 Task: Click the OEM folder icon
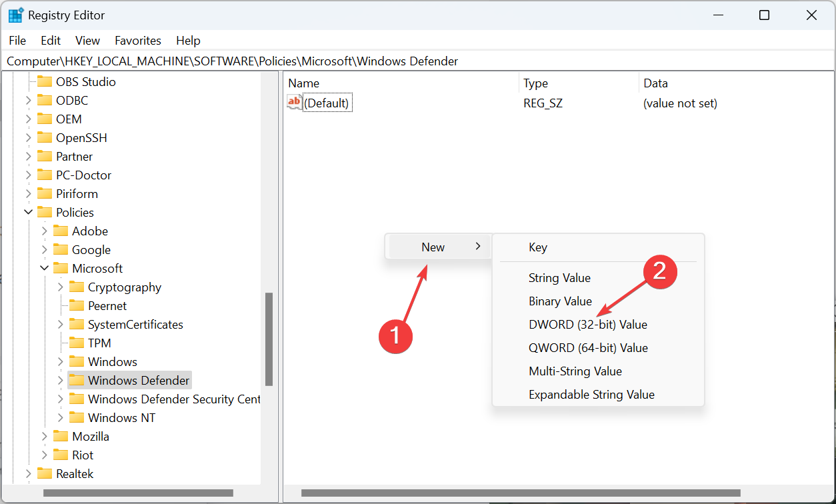click(x=45, y=119)
